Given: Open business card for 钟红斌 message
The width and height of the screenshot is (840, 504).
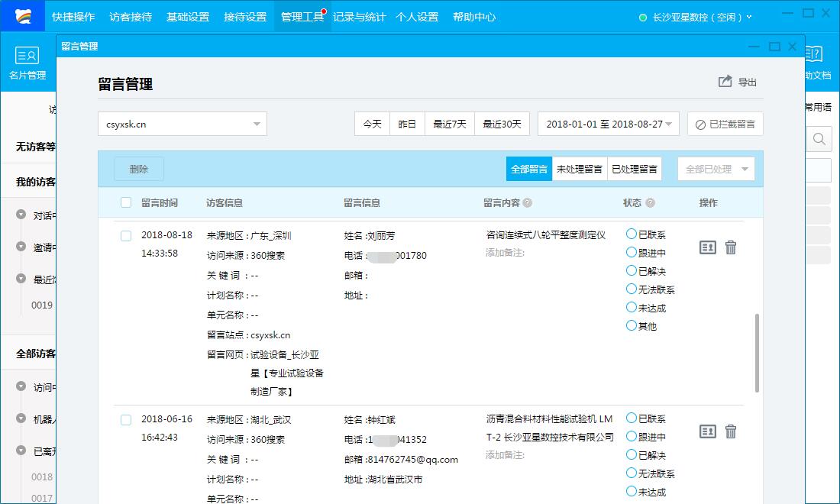Looking at the screenshot, I should click(708, 431).
